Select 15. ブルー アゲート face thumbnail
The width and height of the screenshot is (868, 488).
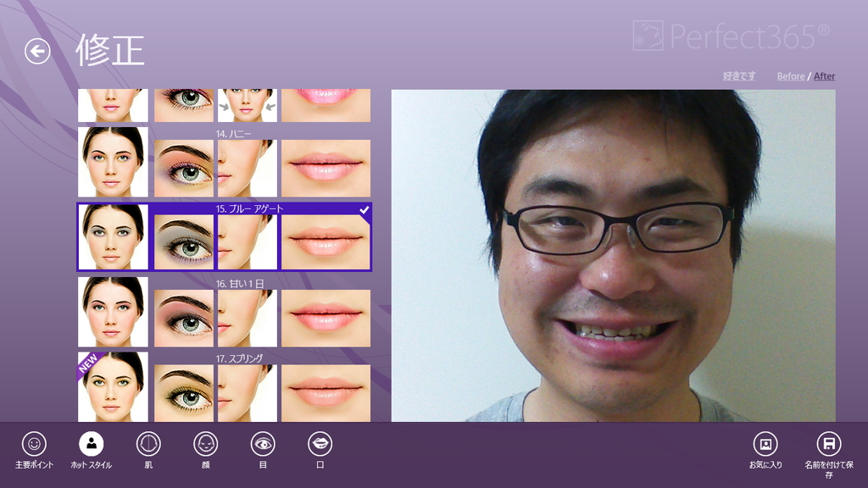(x=113, y=237)
